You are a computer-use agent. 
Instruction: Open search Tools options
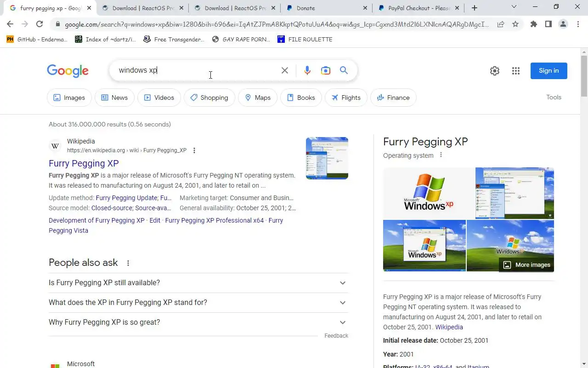tap(554, 97)
